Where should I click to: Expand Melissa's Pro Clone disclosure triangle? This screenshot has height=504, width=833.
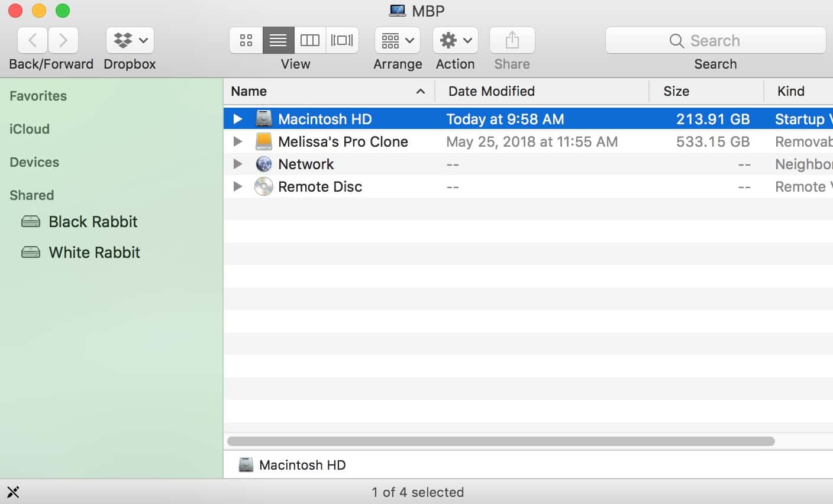237,141
